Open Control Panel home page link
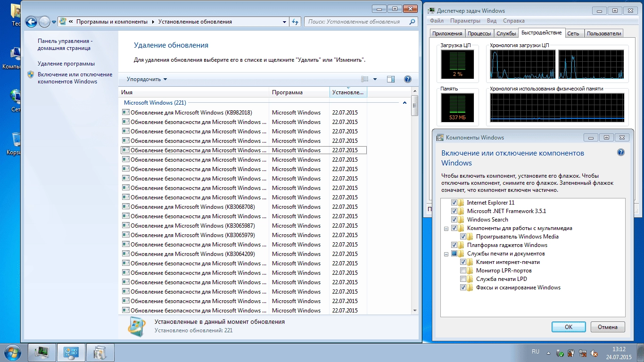Viewport: 644px width, 362px height. click(65, 45)
